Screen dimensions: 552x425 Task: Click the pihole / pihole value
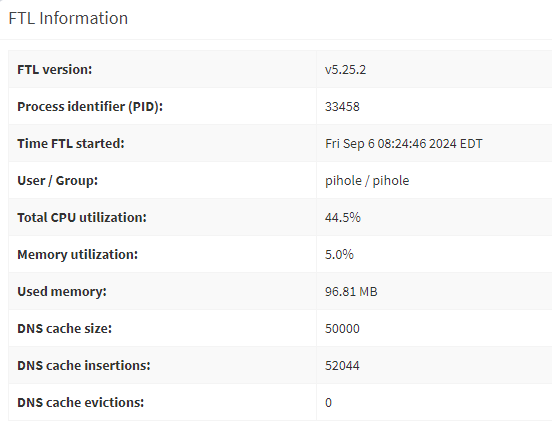367,181
